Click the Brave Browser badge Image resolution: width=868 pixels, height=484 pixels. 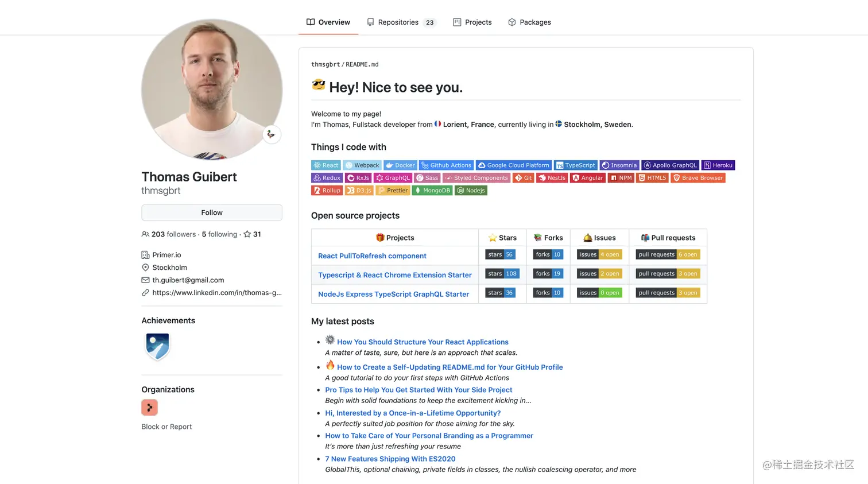698,178
